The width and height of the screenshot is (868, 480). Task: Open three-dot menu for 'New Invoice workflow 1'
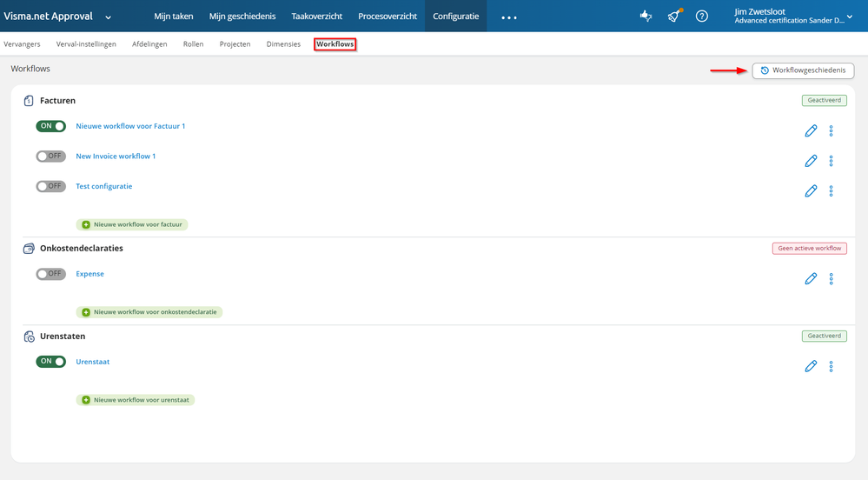(831, 161)
